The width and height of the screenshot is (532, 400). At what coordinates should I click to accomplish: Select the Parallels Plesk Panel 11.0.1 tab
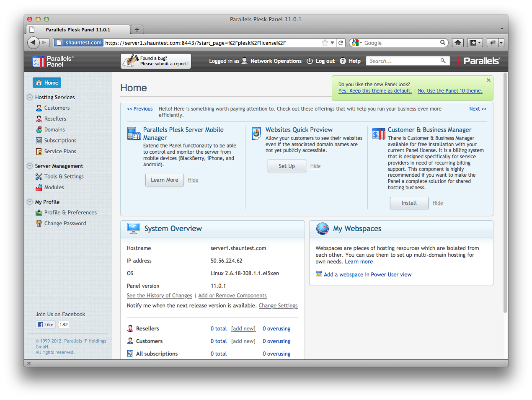point(78,30)
